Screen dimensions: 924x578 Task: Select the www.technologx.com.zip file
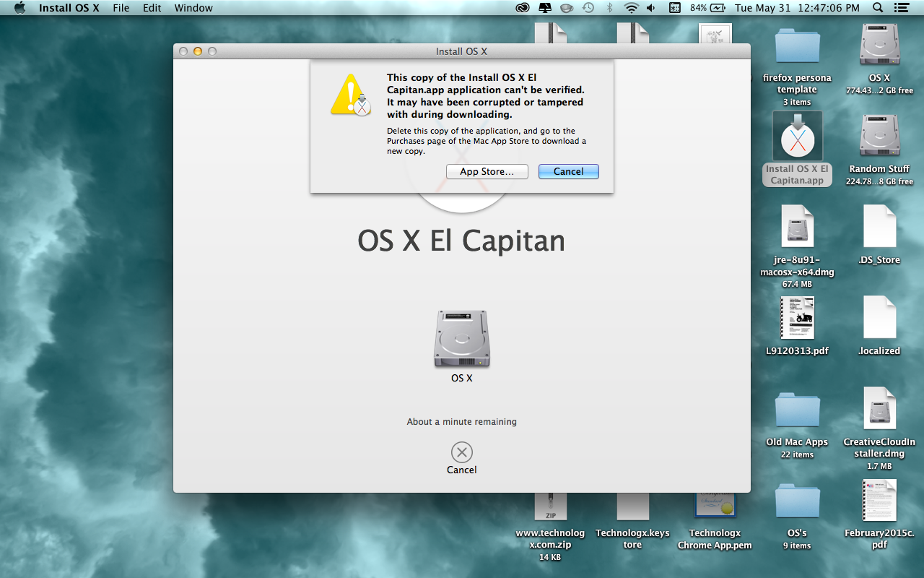[551, 506]
